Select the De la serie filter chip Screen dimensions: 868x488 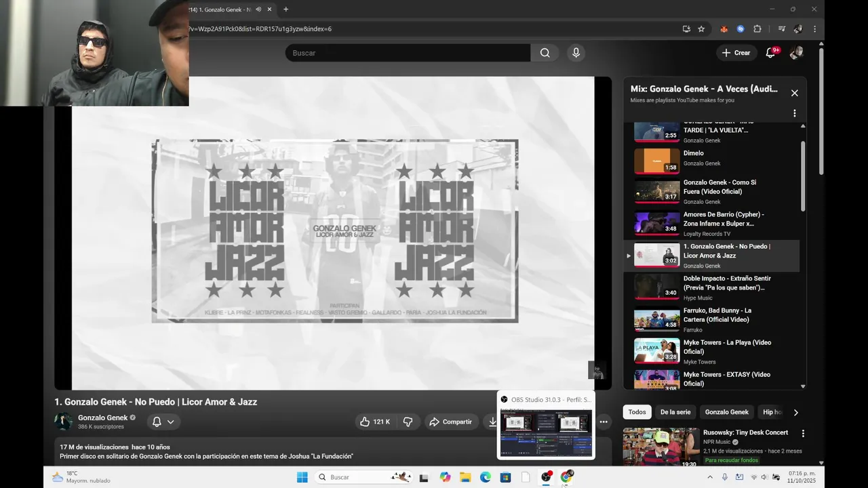pyautogui.click(x=675, y=412)
